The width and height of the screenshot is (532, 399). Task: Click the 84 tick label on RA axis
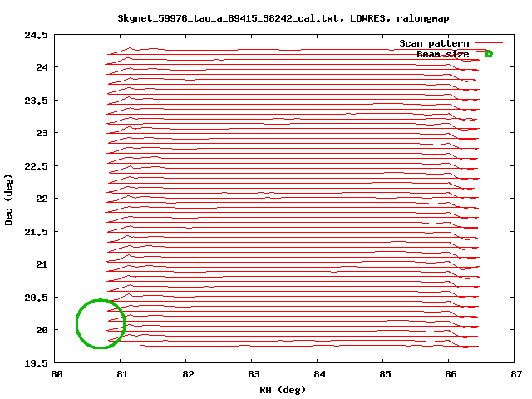(319, 374)
